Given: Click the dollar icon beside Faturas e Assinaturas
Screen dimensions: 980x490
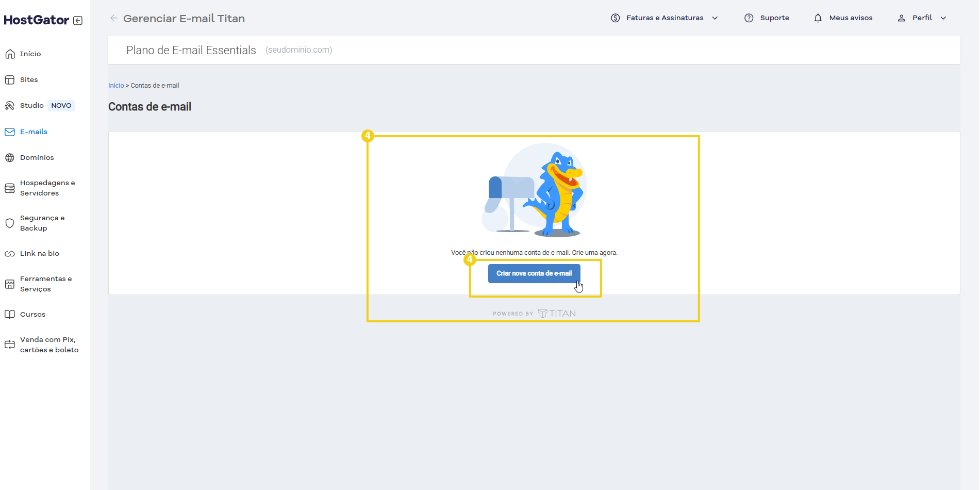Looking at the screenshot, I should (x=616, y=18).
